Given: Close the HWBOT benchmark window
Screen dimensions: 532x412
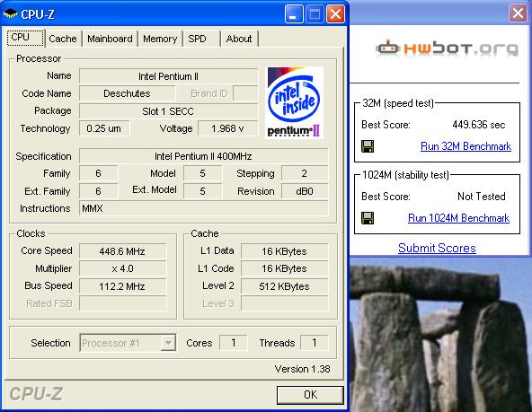Looking at the screenshot, I should (518, 13).
